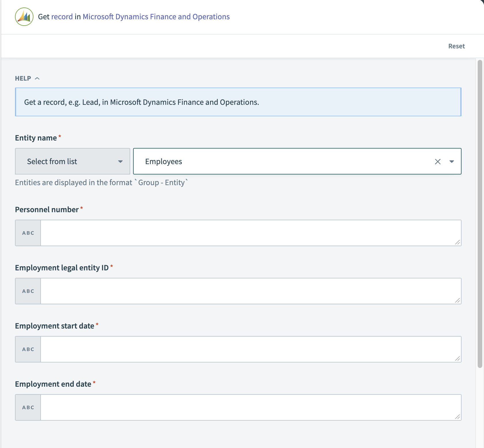Image resolution: width=484 pixels, height=448 pixels.
Task: Open 'Microsoft Dynamics Finance and Operations' link
Action: pyautogui.click(x=156, y=17)
